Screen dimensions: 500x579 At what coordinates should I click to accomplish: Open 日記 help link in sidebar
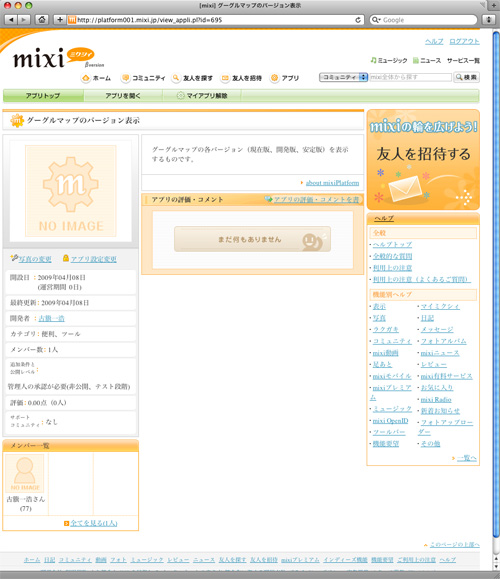tap(427, 318)
